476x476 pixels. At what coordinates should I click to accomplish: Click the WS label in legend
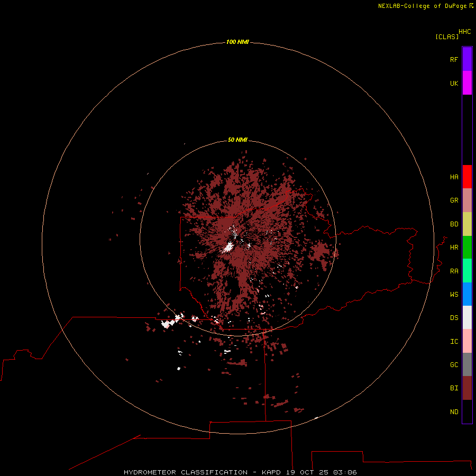pyautogui.click(x=454, y=295)
